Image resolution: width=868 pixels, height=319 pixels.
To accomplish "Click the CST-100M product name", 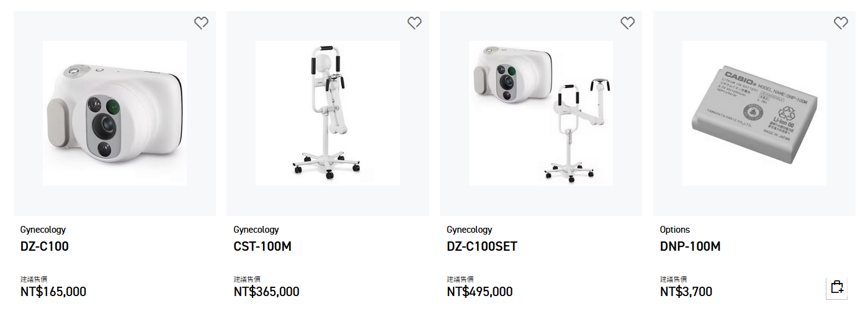I will [x=262, y=246].
